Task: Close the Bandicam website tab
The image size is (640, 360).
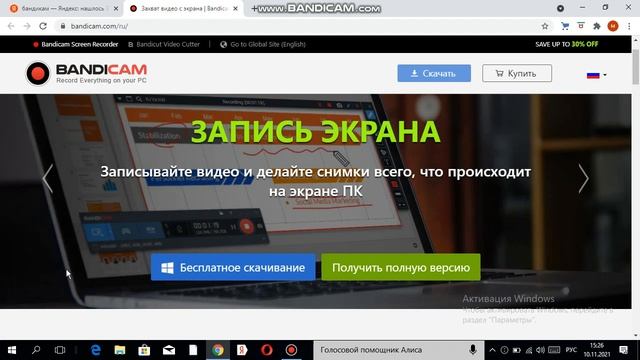Action: pyautogui.click(x=235, y=9)
